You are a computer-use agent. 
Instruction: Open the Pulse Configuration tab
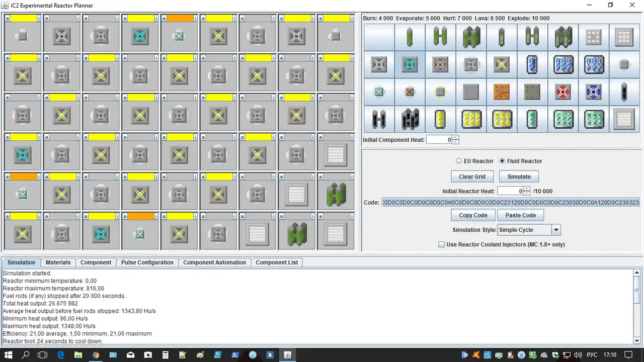(147, 262)
